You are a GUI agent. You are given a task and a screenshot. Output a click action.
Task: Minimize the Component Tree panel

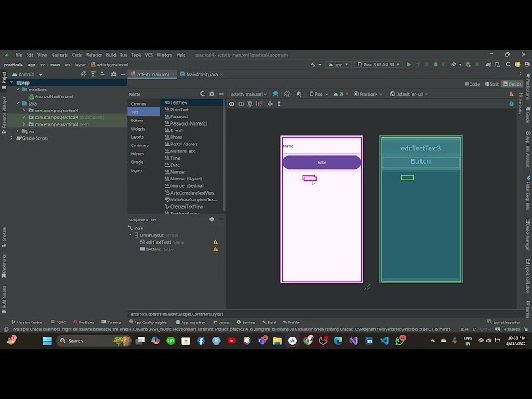pyautogui.click(x=221, y=219)
